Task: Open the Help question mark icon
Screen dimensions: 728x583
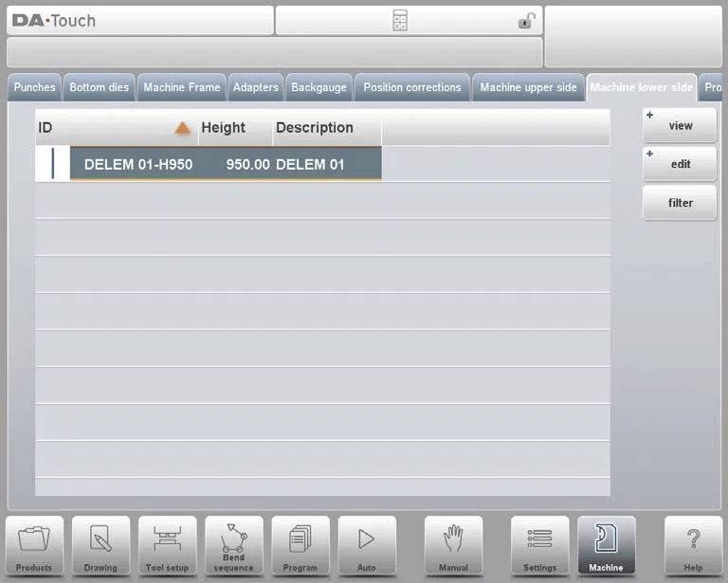Action: click(693, 546)
